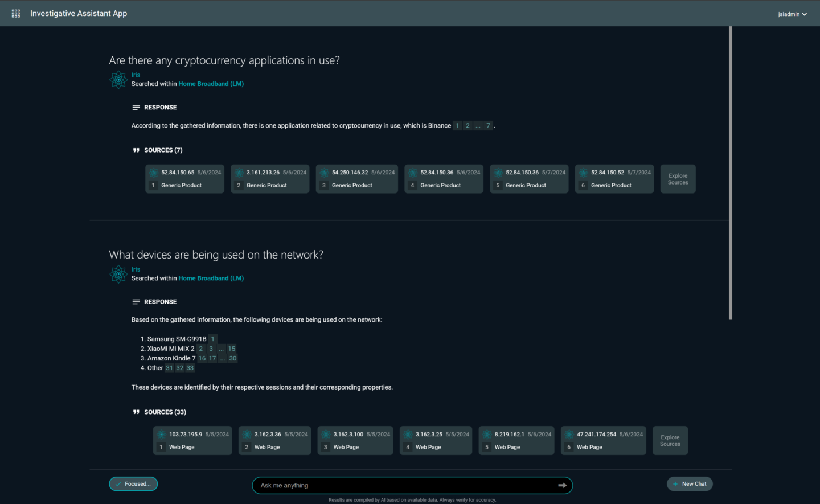Expand hidden Amazon Kindle 7 citations via the ellipsis
This screenshot has width=820, height=504.
[x=223, y=358]
